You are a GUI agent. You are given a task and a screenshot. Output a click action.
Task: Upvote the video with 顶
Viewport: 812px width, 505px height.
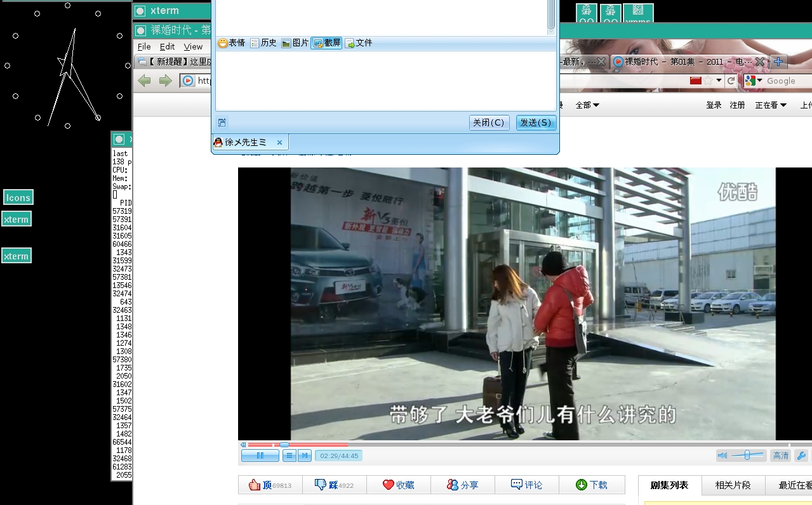pyautogui.click(x=270, y=485)
